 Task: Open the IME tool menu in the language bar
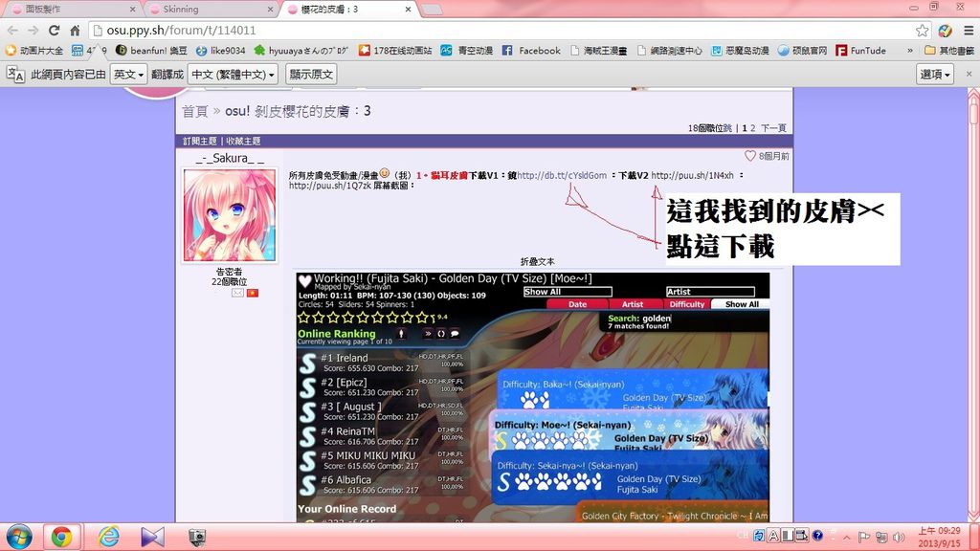802,536
